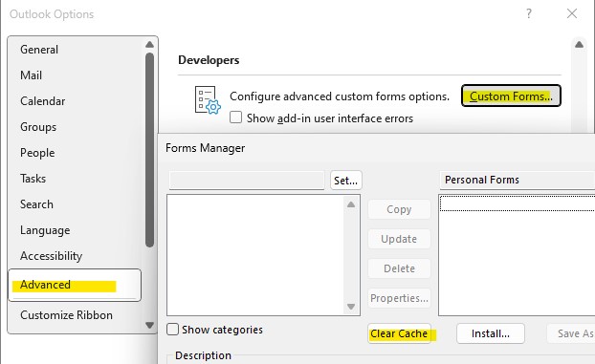Click the Set... button in Forms Manager

tap(345, 181)
